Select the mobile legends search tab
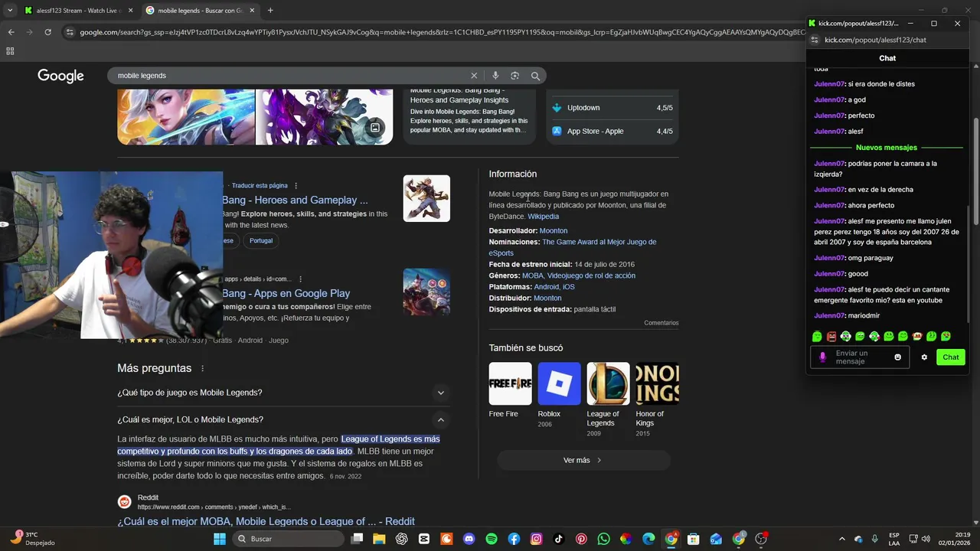Image resolution: width=980 pixels, height=551 pixels. coord(201,11)
